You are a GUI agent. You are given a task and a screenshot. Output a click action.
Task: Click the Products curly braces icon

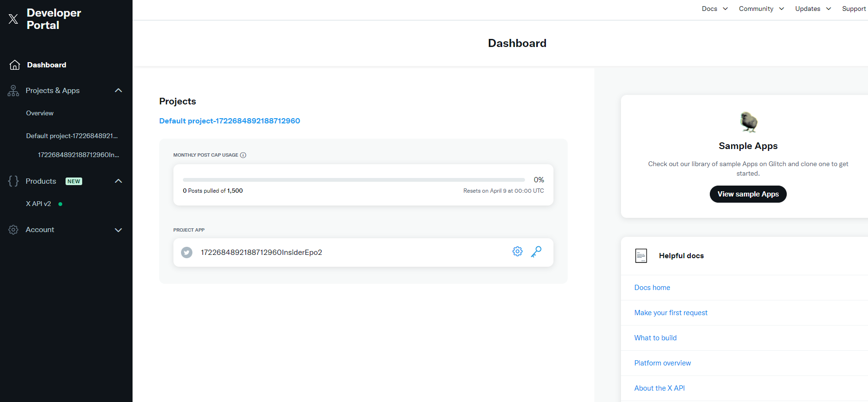(13, 181)
